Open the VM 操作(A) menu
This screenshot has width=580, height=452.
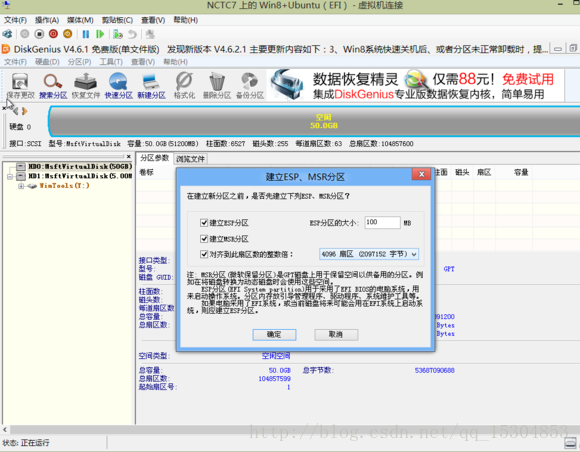coord(47,20)
